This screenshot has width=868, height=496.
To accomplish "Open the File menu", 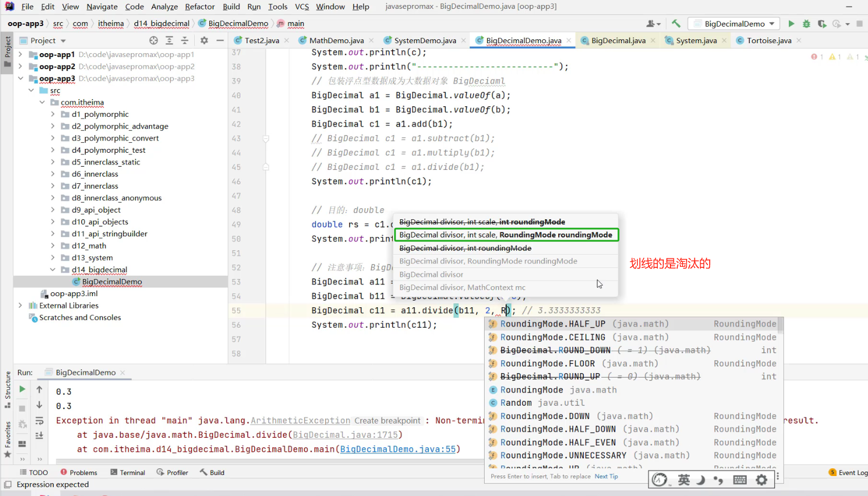I will click(x=28, y=7).
